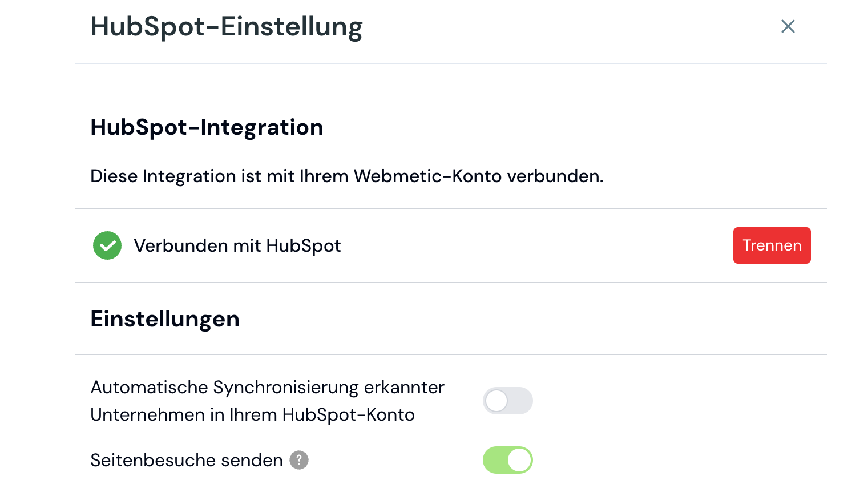Click the Seitenbesuche senden label text
Viewport: 868px width, 488px height.
(x=187, y=460)
